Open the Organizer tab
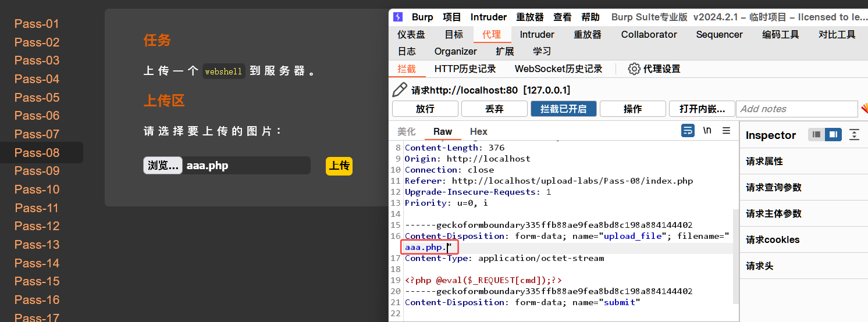This screenshot has height=322, width=868. pyautogui.click(x=456, y=51)
